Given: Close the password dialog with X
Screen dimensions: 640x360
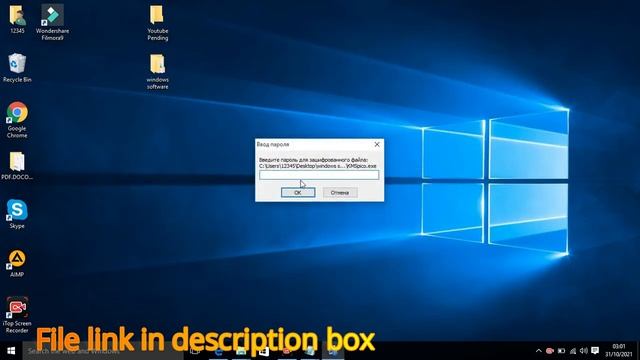Looking at the screenshot, I should [x=377, y=144].
